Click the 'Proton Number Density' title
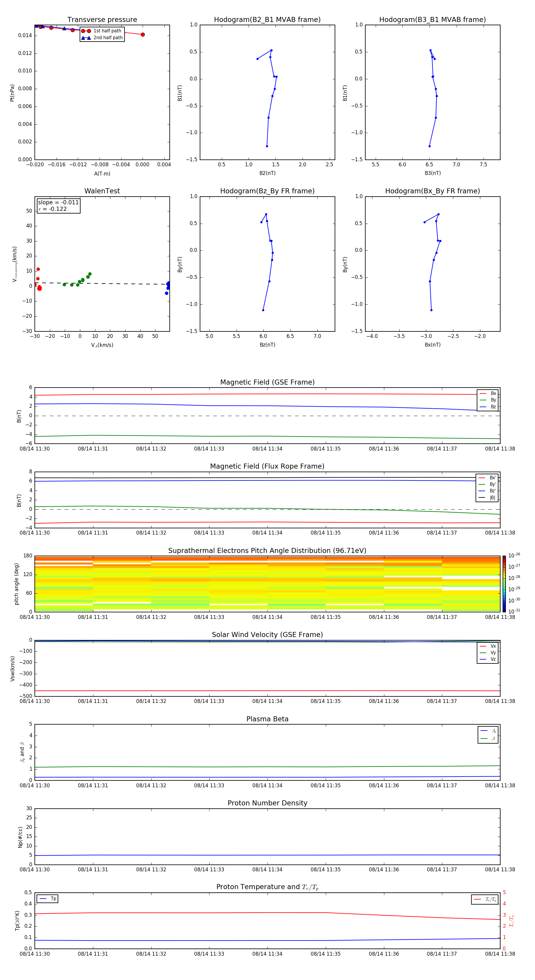Screen dimensions: 535x980 [267, 803]
